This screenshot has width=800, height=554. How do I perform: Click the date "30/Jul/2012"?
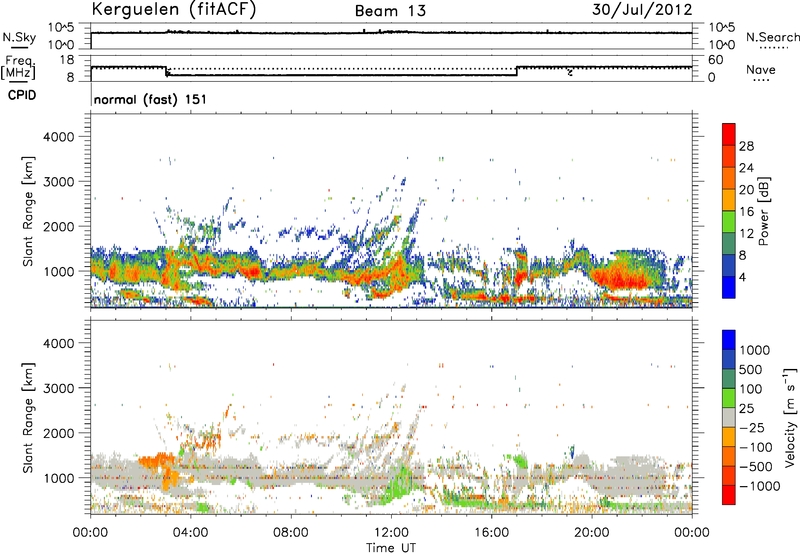coord(642,10)
